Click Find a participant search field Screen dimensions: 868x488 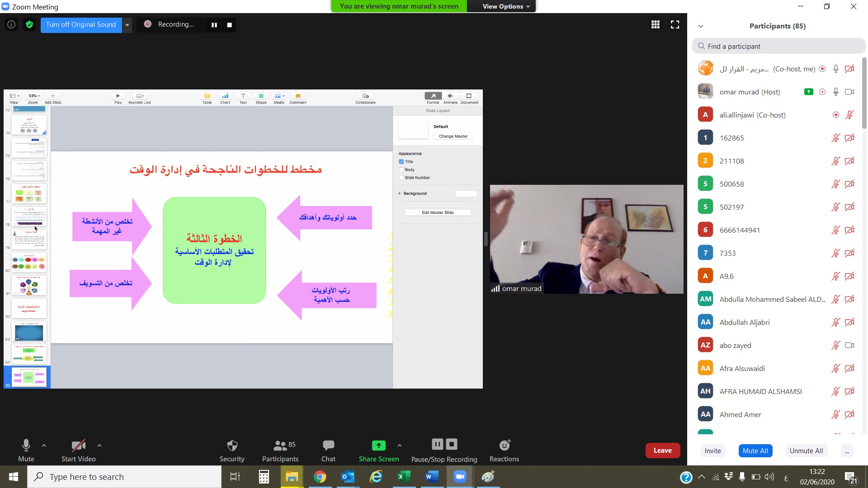coord(778,46)
